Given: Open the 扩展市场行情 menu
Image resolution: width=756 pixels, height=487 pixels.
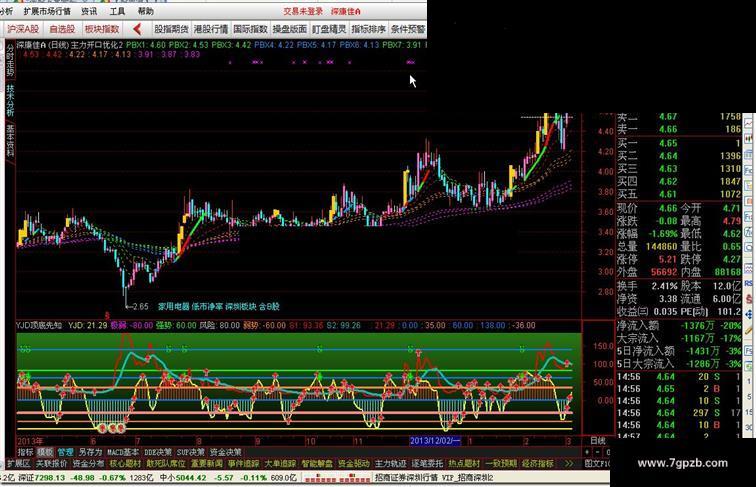Looking at the screenshot, I should coord(47,11).
